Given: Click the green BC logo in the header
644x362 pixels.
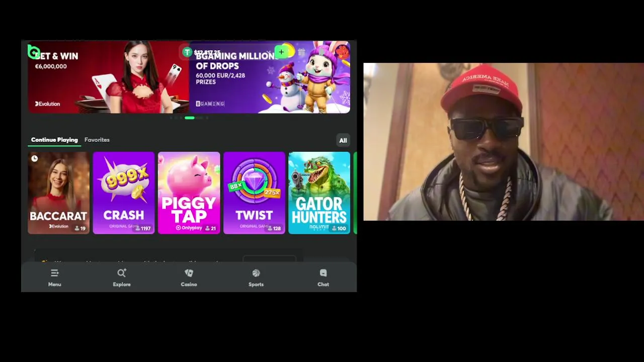Looking at the screenshot, I should (34, 52).
